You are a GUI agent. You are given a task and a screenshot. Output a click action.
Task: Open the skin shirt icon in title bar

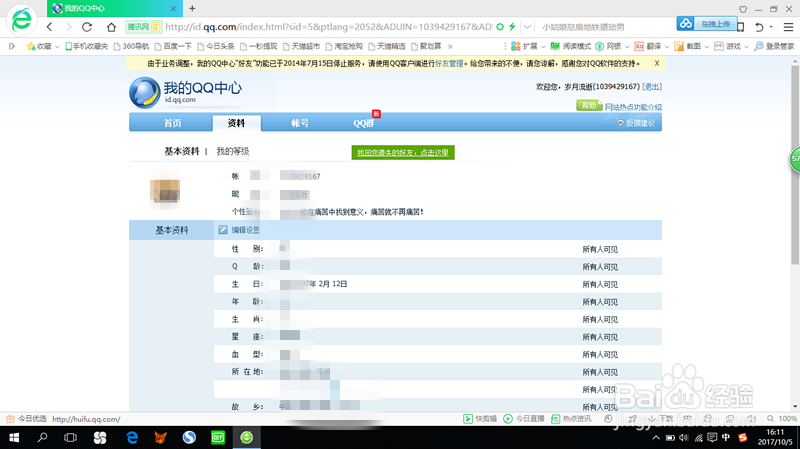tap(743, 9)
